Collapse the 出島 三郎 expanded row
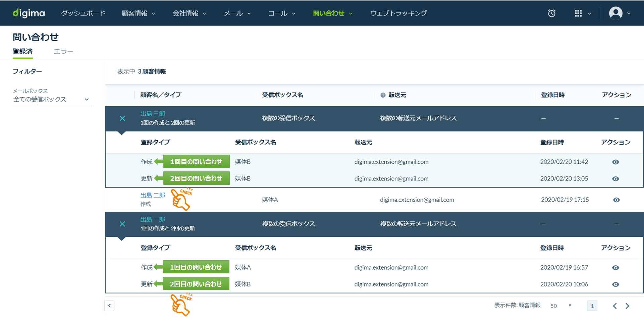 pos(122,118)
